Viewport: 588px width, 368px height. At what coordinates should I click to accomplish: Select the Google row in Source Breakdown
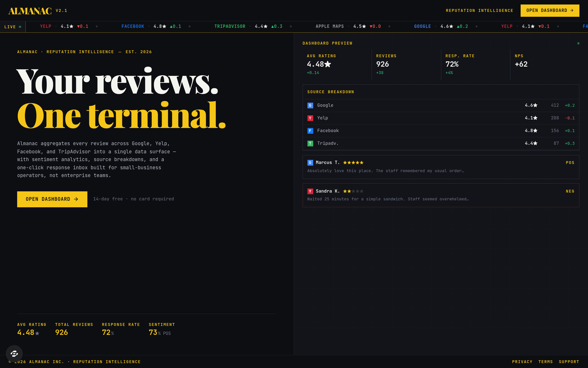pyautogui.click(x=441, y=105)
